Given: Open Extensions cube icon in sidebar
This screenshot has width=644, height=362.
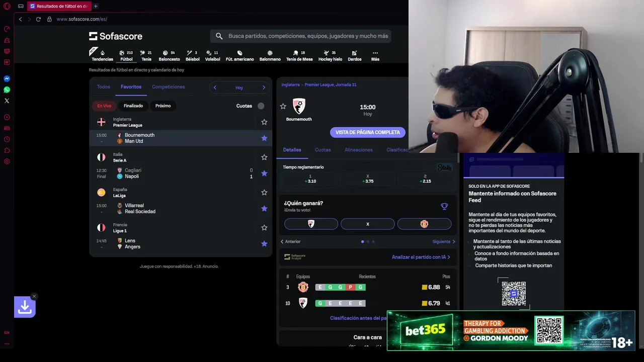Looking at the screenshot, I should point(7,150).
